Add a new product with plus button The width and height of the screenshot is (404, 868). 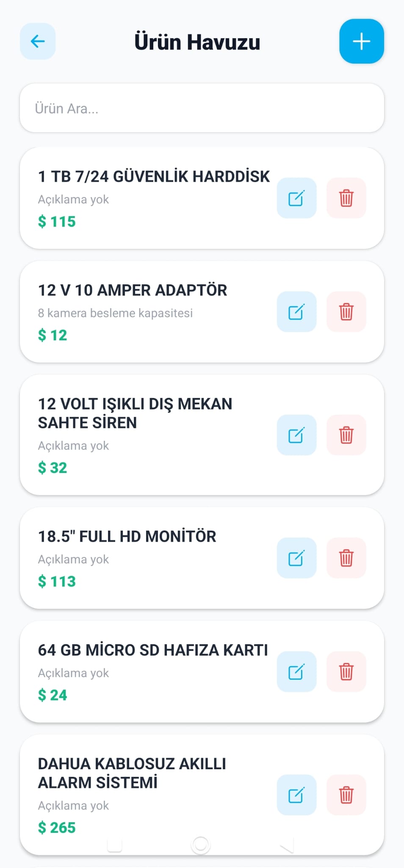361,41
